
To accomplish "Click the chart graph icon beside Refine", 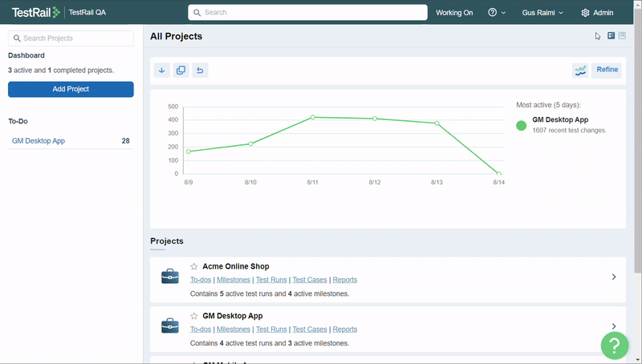I will click(x=580, y=71).
